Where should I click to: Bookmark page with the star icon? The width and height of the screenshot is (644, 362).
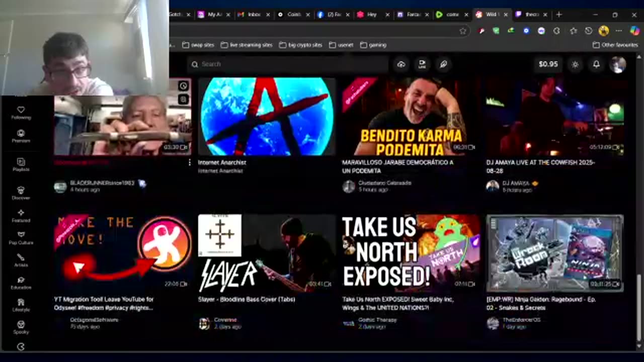463,31
